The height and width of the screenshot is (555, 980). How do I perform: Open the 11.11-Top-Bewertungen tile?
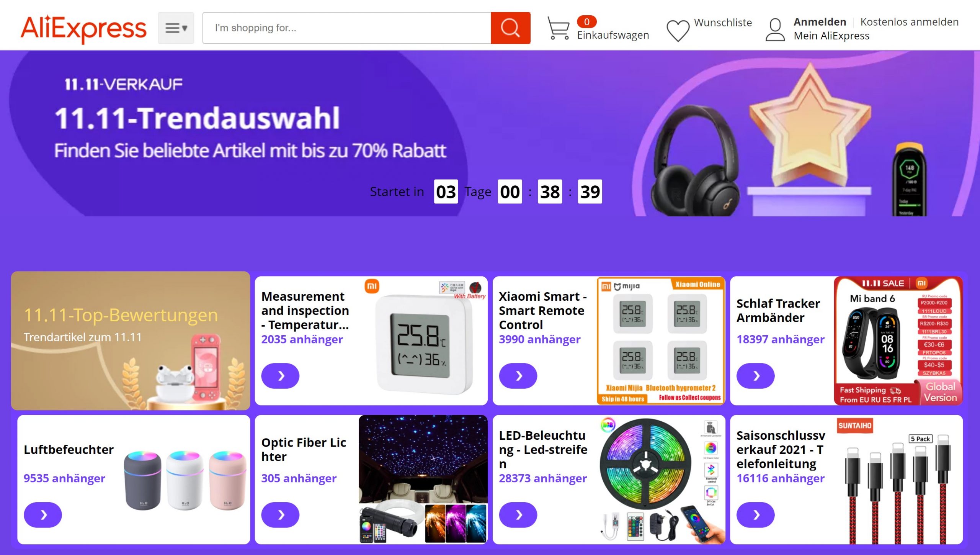(x=131, y=341)
